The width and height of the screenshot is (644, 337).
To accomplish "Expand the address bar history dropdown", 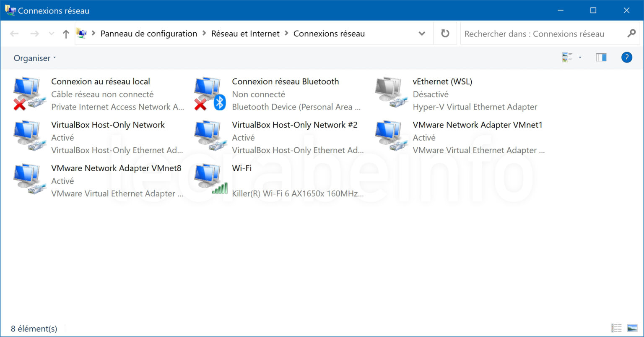I will coord(422,34).
